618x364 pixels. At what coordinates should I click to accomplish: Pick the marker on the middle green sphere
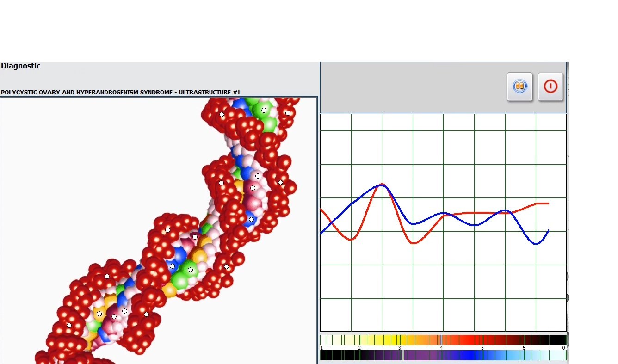(x=190, y=270)
